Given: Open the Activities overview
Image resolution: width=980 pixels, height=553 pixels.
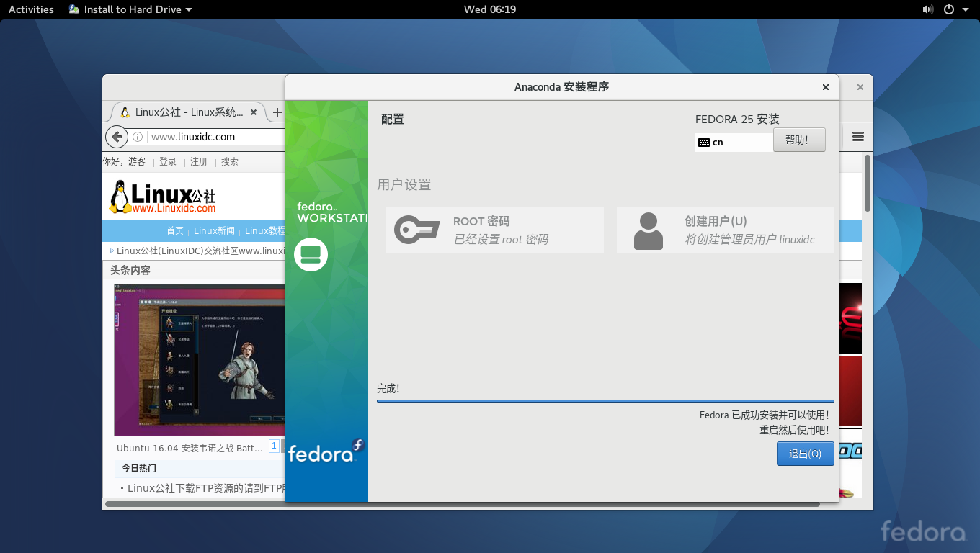Looking at the screenshot, I should pyautogui.click(x=31, y=9).
